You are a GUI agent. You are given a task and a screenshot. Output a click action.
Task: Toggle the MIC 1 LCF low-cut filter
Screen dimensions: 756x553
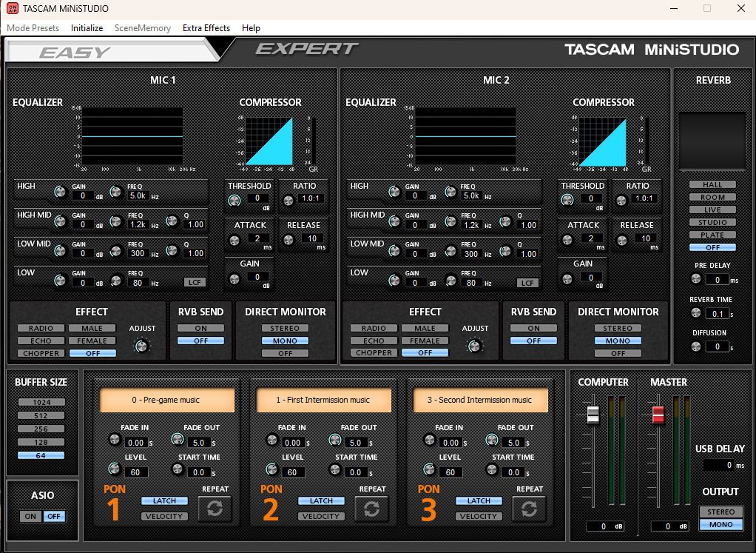(195, 282)
